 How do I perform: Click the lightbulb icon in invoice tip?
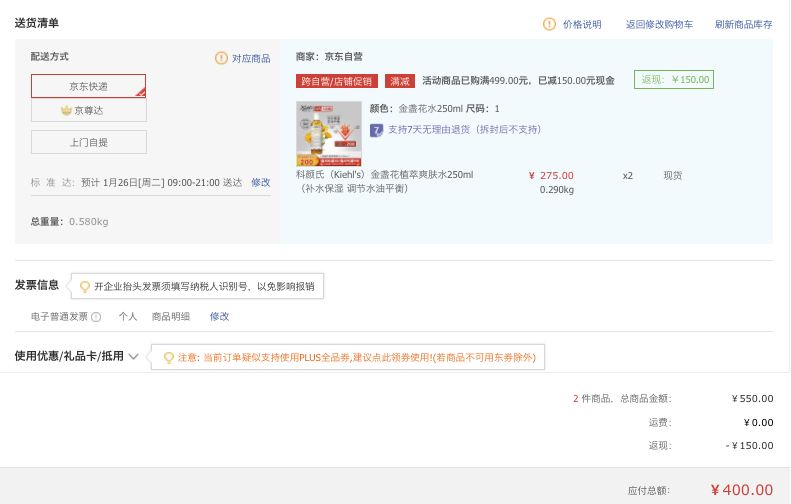(x=85, y=287)
